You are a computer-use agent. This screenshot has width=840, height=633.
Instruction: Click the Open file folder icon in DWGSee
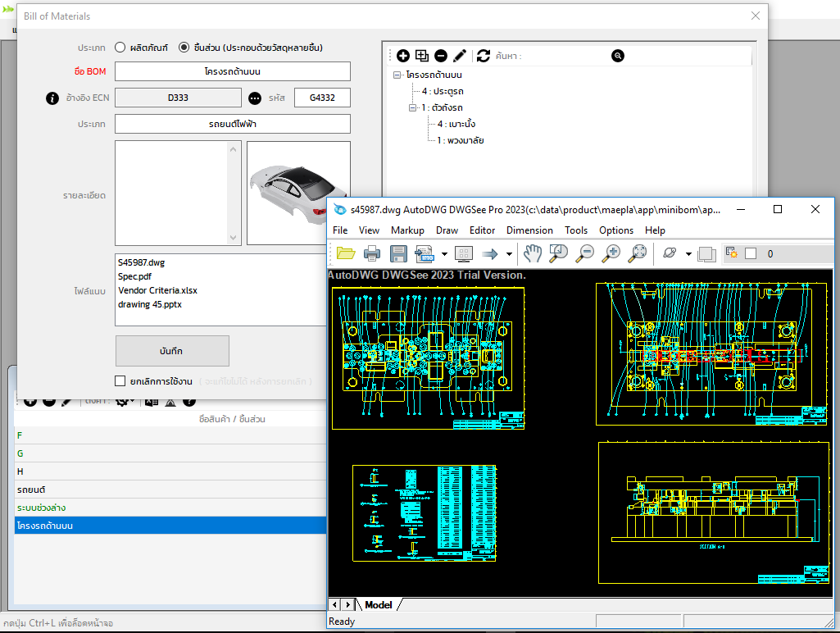coord(346,253)
